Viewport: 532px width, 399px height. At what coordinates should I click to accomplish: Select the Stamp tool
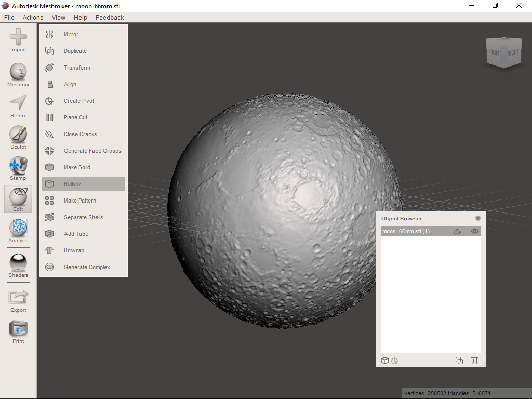[18, 168]
